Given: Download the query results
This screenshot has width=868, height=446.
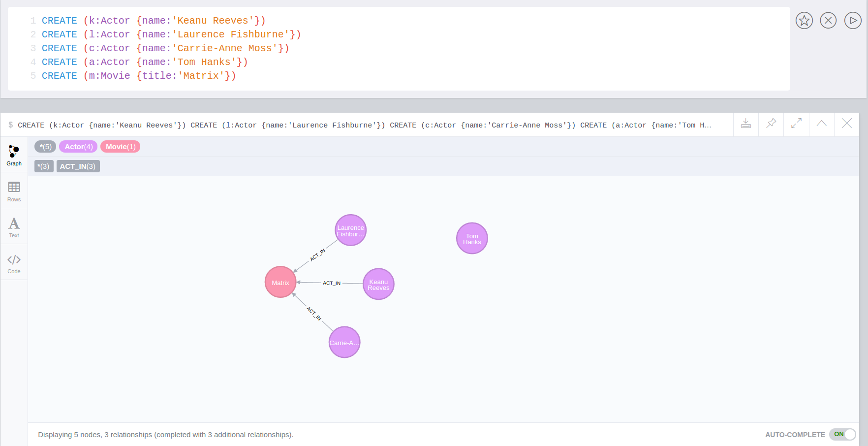Looking at the screenshot, I should (x=745, y=124).
